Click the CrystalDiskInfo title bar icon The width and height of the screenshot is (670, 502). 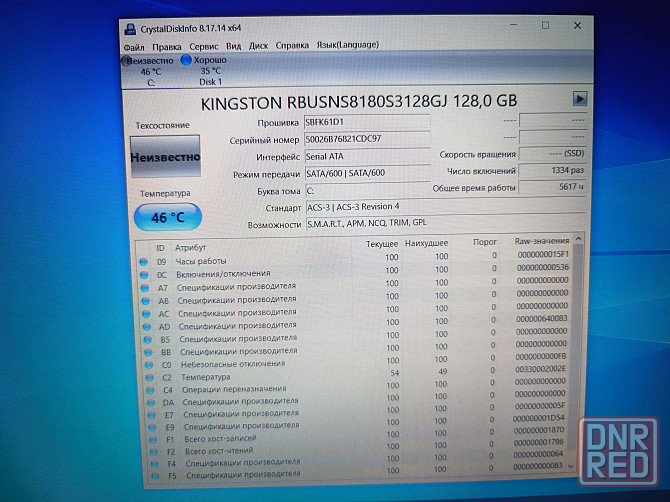[130, 29]
